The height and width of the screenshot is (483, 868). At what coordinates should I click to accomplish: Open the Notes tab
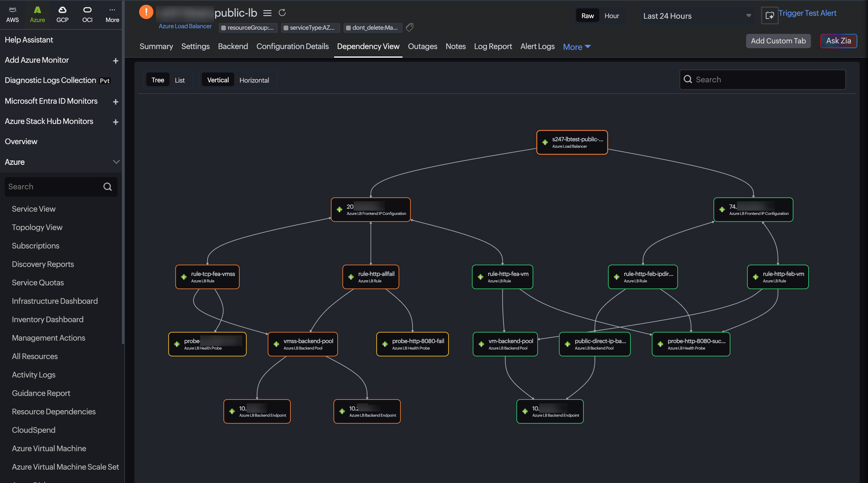(x=456, y=46)
